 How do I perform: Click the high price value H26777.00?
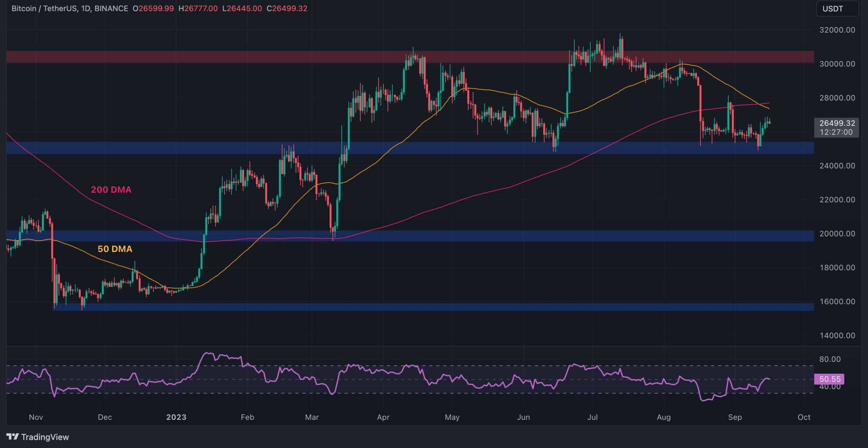pyautogui.click(x=198, y=8)
